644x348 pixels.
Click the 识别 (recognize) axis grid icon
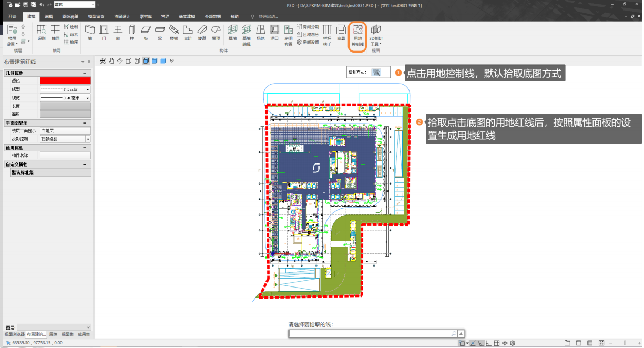42,33
